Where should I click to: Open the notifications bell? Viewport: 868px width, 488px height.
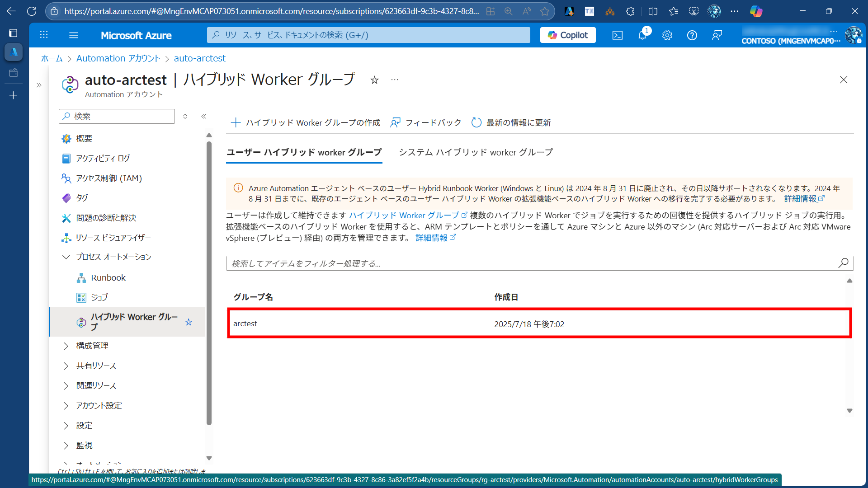pyautogui.click(x=642, y=35)
